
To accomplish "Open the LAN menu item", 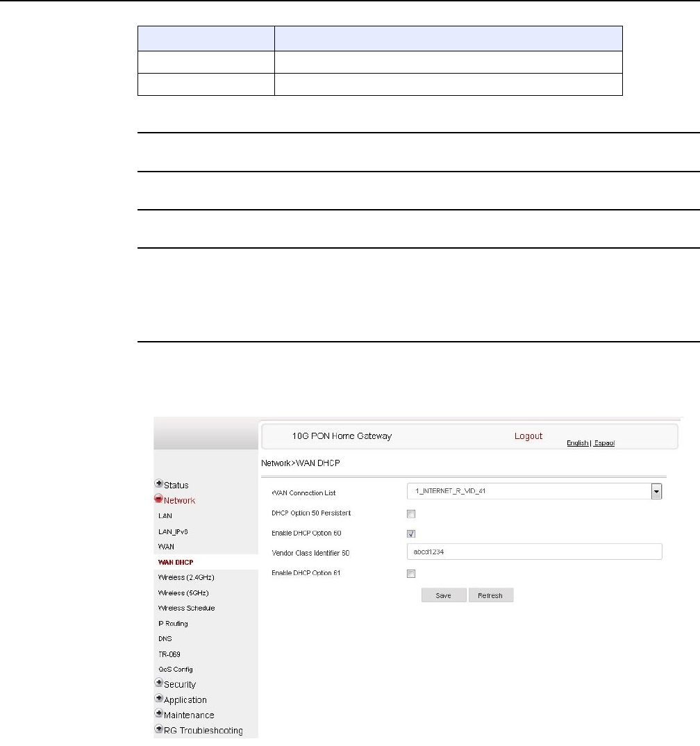I will tap(165, 516).
